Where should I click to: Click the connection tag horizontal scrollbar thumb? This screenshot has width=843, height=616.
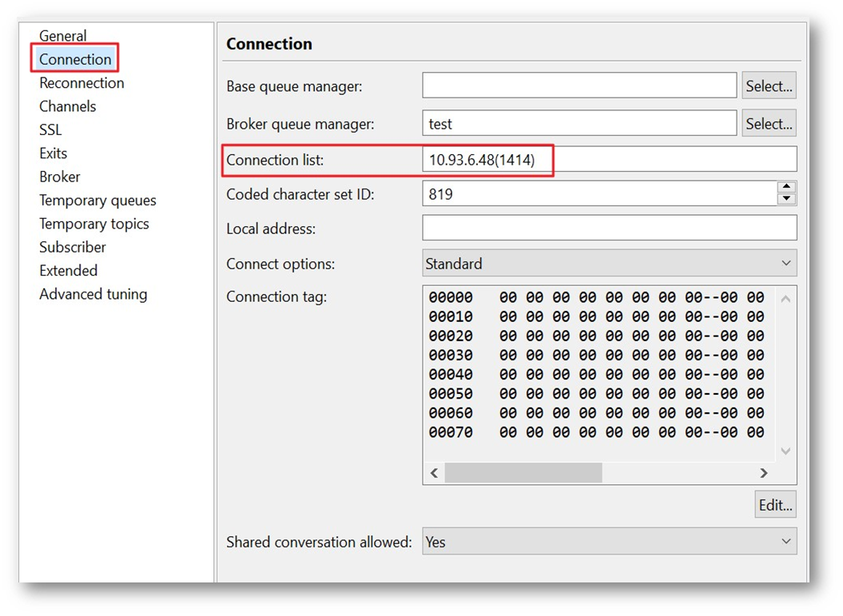coord(523,473)
